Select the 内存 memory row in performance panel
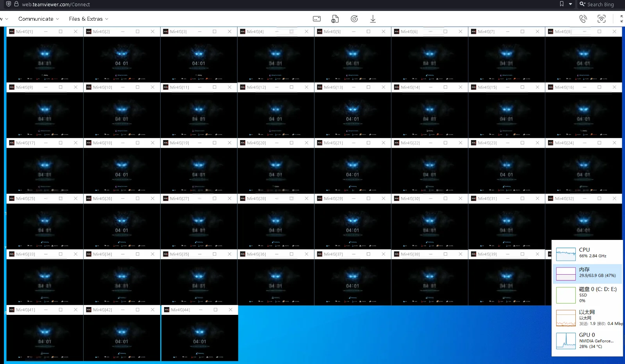This screenshot has height=364, width=625. tap(587, 273)
